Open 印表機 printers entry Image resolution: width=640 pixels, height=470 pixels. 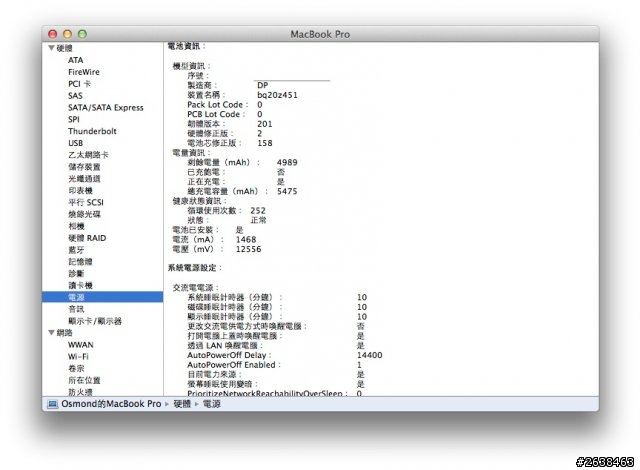(80, 191)
